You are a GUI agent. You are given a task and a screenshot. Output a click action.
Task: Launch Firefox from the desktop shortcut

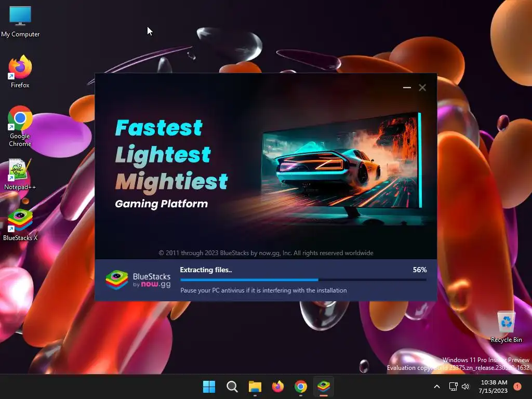tap(20, 72)
